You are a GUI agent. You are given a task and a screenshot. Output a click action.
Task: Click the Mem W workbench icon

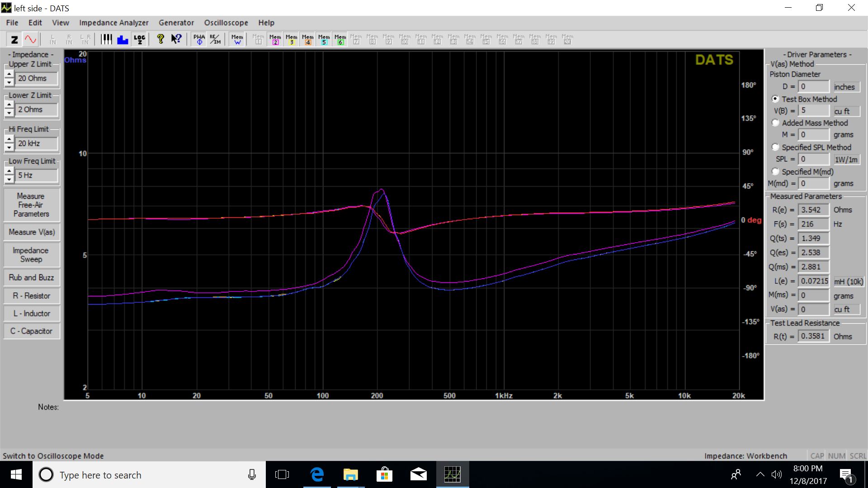[237, 39]
